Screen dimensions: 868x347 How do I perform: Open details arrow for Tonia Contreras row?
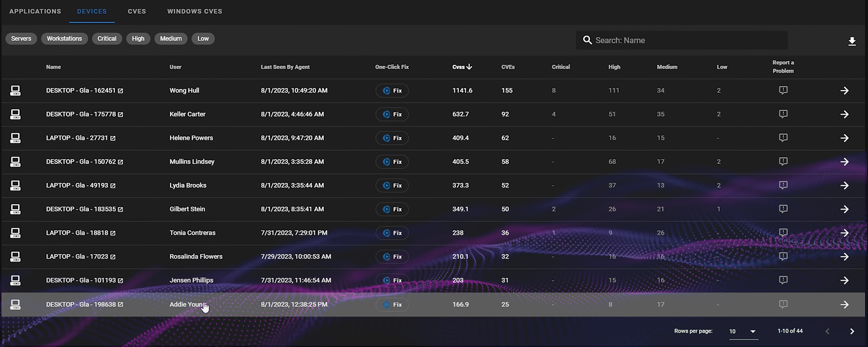pyautogui.click(x=844, y=233)
